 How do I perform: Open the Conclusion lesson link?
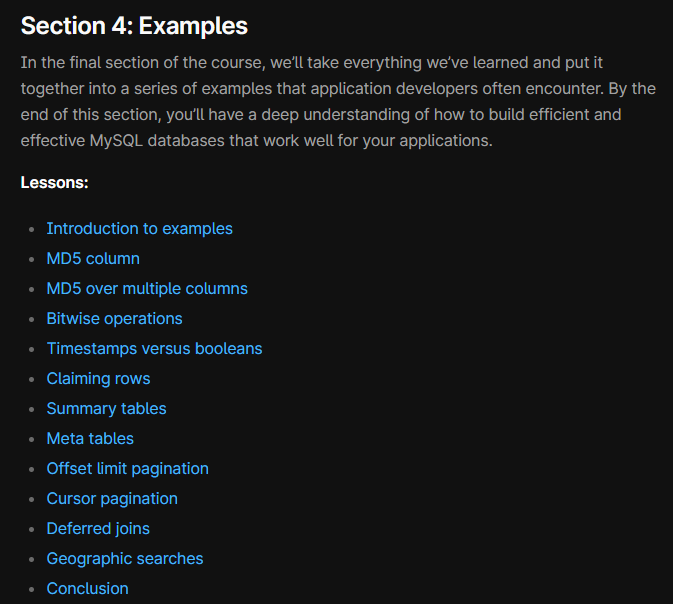[x=88, y=589]
